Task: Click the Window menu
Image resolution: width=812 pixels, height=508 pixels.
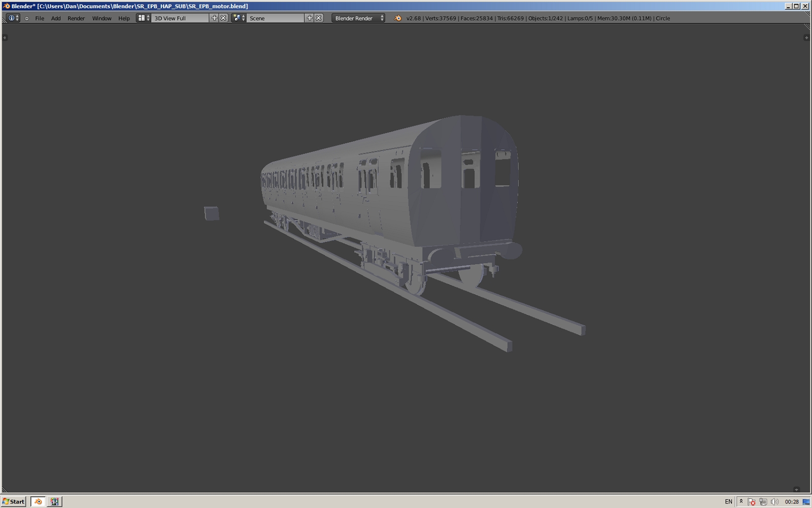Action: (101, 18)
